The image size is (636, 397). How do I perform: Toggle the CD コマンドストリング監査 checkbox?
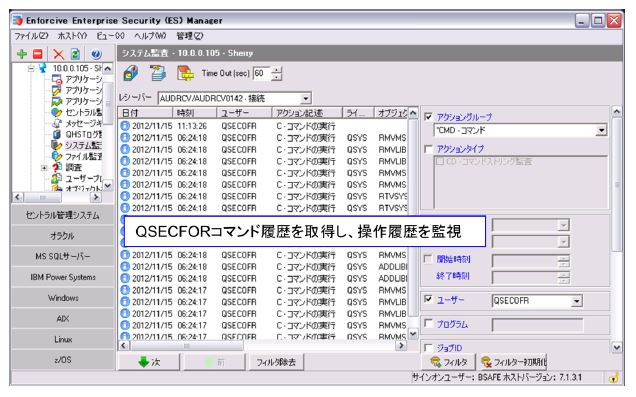coord(439,161)
